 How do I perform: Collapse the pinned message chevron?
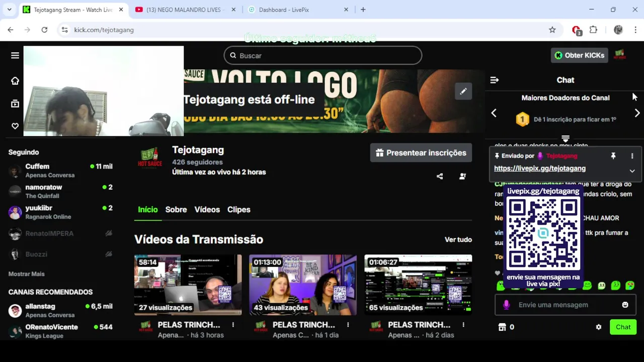coord(632,171)
